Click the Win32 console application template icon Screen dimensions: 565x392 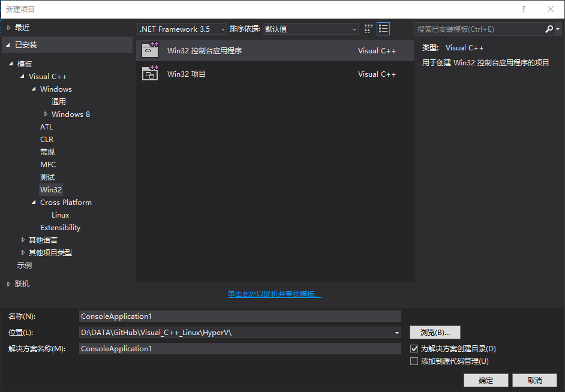(151, 50)
